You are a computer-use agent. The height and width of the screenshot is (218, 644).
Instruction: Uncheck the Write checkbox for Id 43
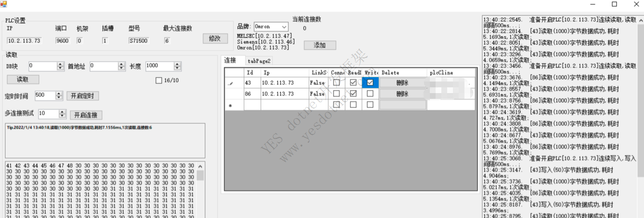click(x=370, y=83)
